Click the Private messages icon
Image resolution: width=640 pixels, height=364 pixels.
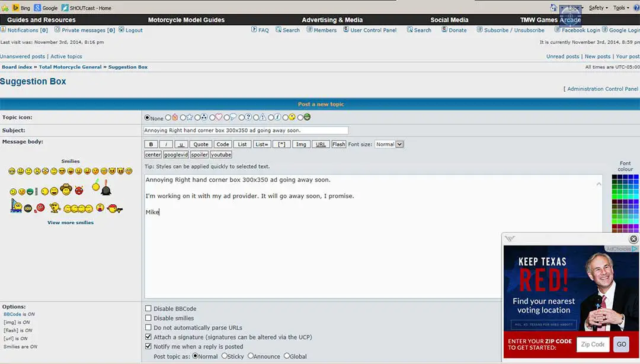(x=57, y=30)
